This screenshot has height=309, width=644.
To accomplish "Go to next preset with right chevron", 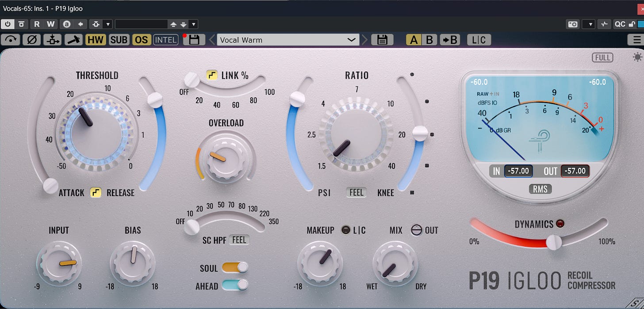I will (365, 40).
